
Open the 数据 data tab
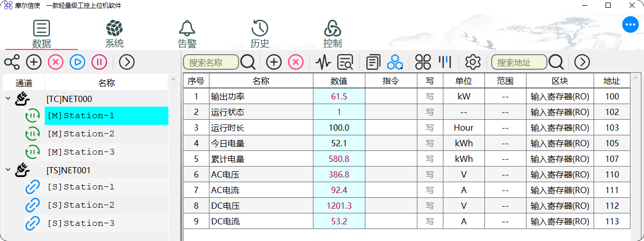click(x=42, y=34)
